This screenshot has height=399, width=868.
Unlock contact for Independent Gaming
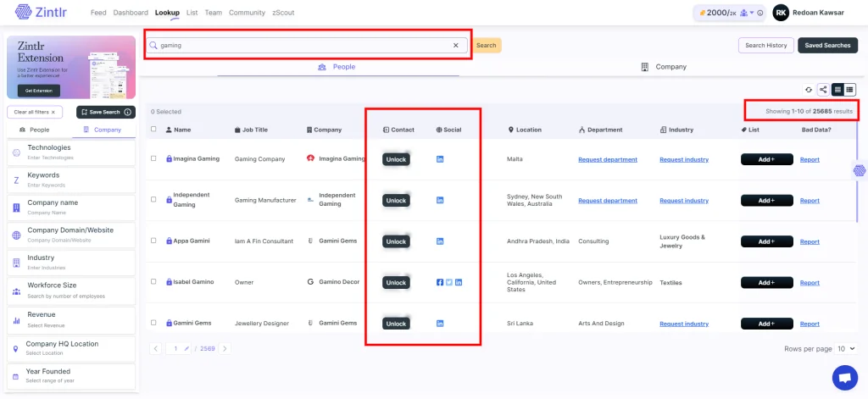pos(396,201)
